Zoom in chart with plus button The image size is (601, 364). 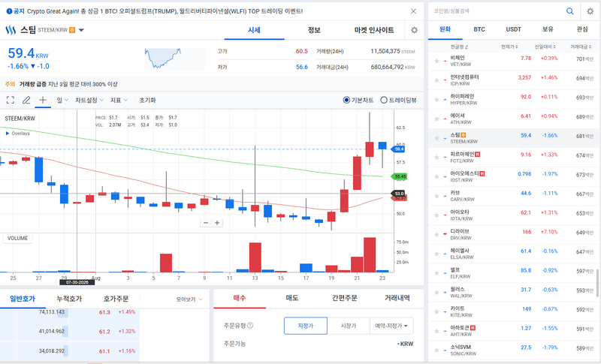click(217, 223)
